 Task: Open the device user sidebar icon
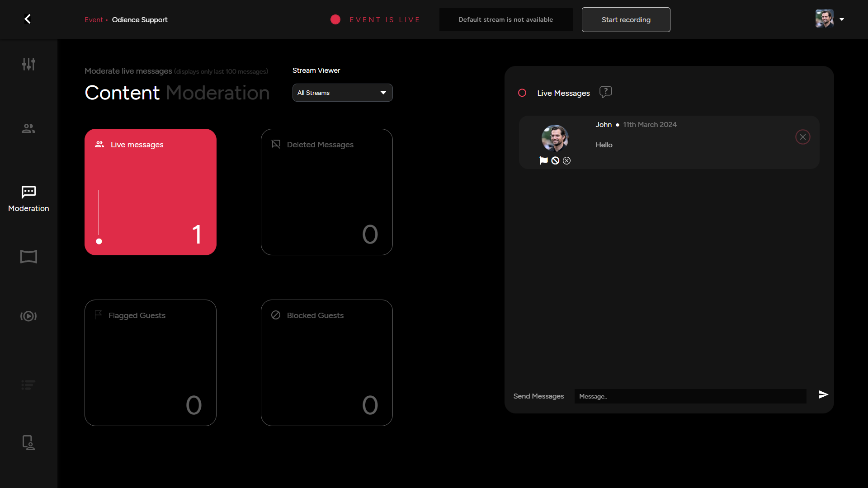point(28,442)
